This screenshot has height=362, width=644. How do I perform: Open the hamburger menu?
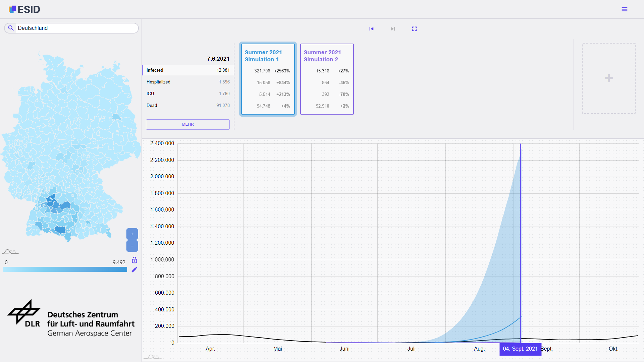pyautogui.click(x=624, y=9)
